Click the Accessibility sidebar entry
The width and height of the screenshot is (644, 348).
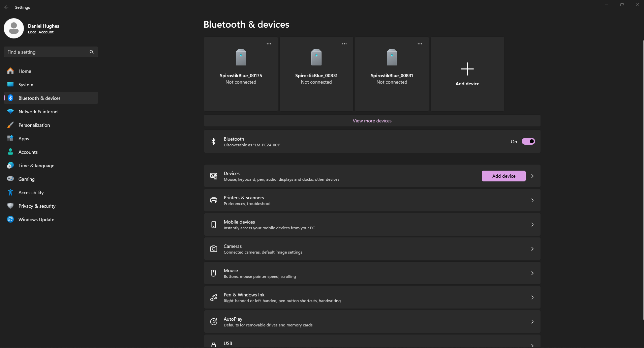pos(51,192)
